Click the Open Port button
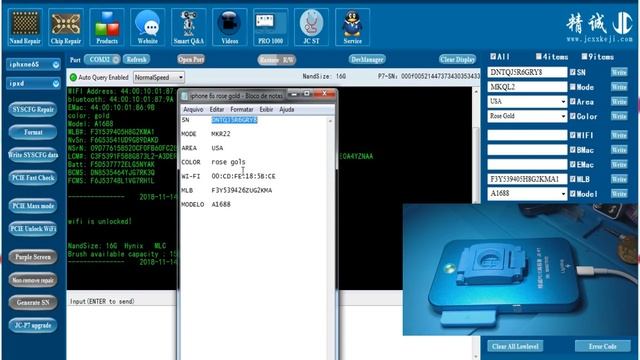640x360 pixels. 191,60
